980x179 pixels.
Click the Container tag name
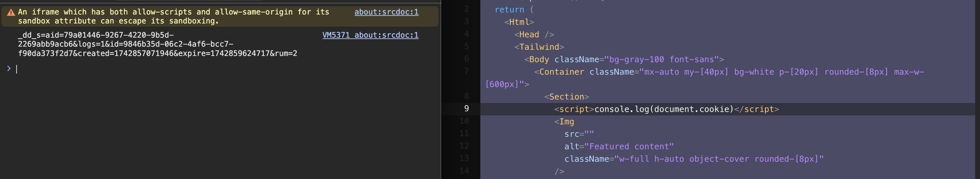click(561, 72)
